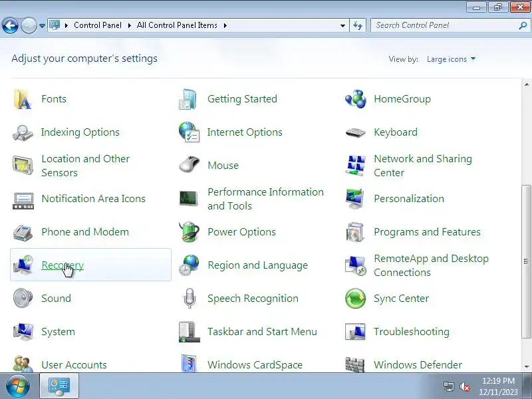Open the Programs and Features icon

pos(355,232)
